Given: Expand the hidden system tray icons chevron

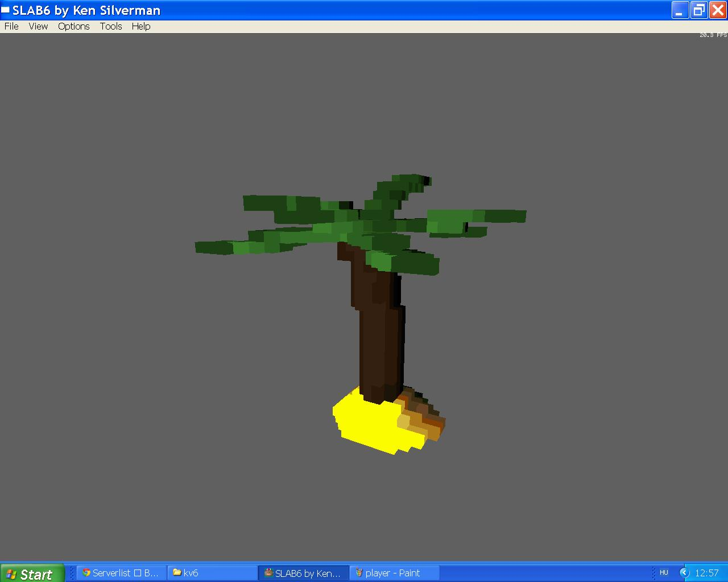Looking at the screenshot, I should tap(684, 572).
